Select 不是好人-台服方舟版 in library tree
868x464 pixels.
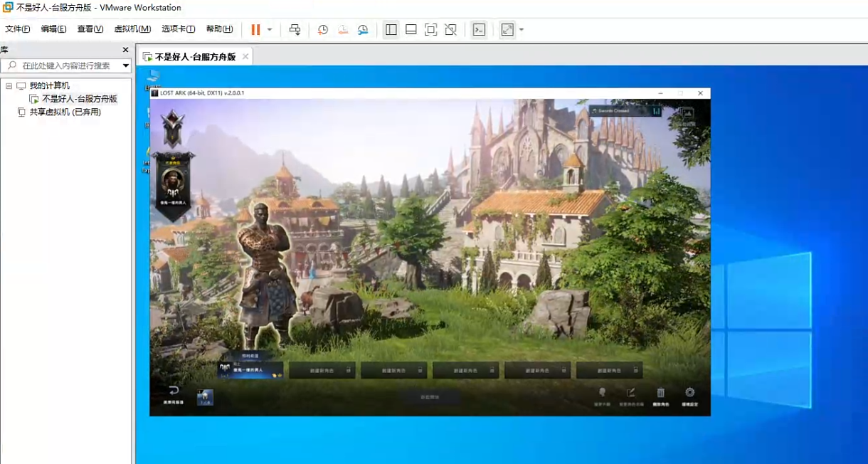click(x=79, y=99)
